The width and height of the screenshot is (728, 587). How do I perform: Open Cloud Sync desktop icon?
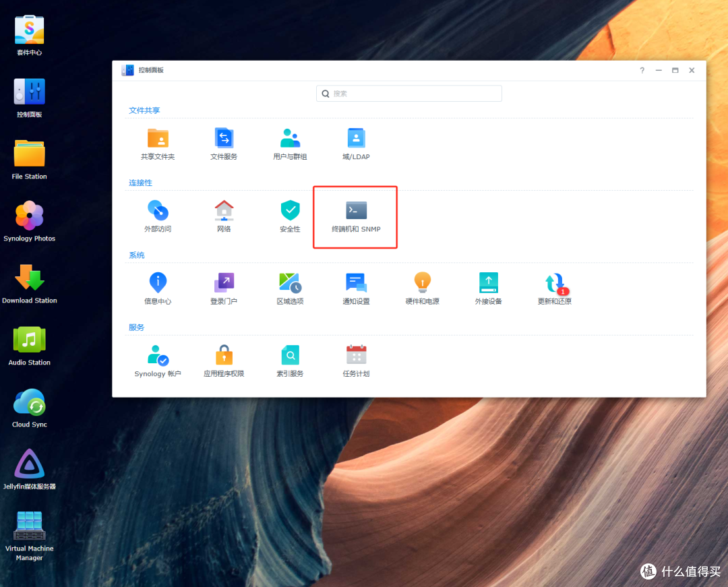coord(29,408)
